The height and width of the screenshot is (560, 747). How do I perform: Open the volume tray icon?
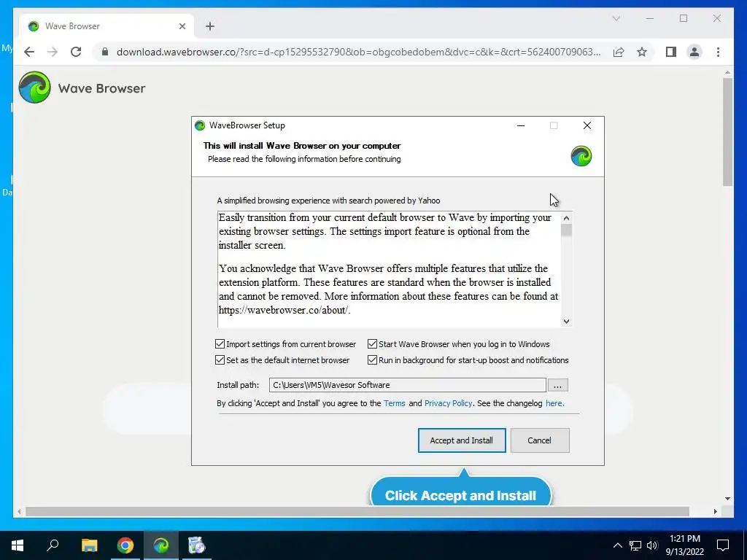pyautogui.click(x=652, y=545)
